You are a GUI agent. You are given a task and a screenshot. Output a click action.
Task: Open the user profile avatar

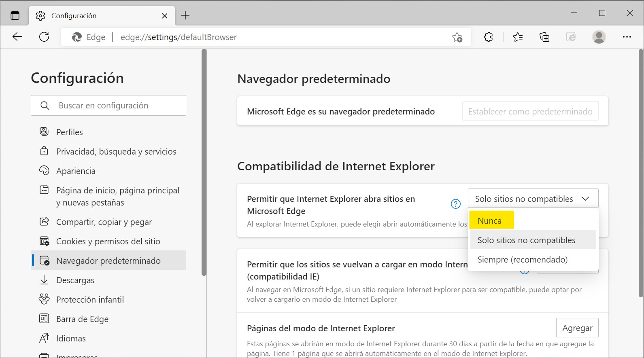[599, 37]
